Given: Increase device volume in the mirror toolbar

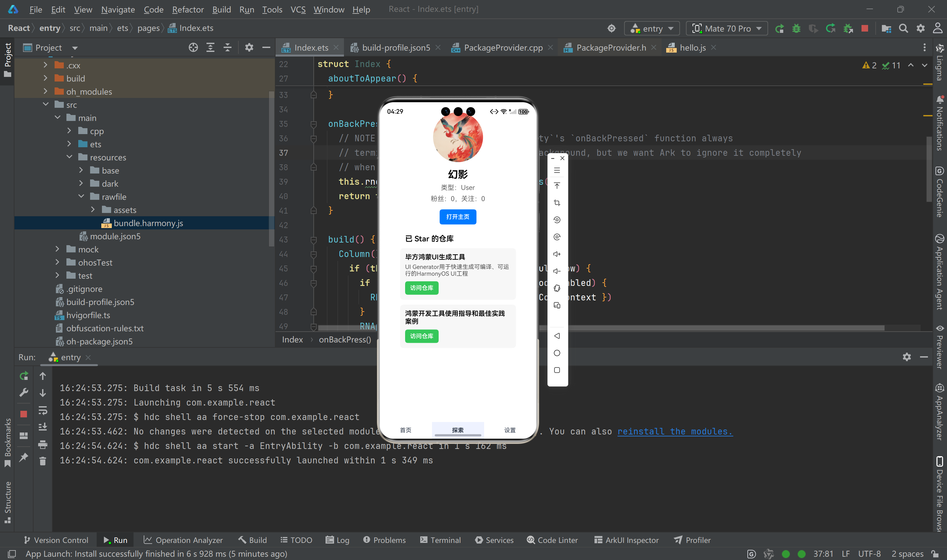Looking at the screenshot, I should click(557, 254).
